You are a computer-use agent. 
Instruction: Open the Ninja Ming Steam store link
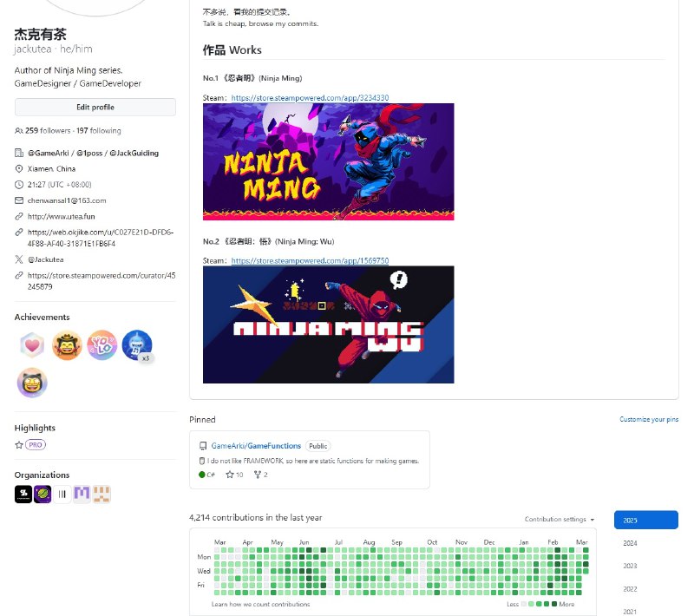click(x=310, y=98)
